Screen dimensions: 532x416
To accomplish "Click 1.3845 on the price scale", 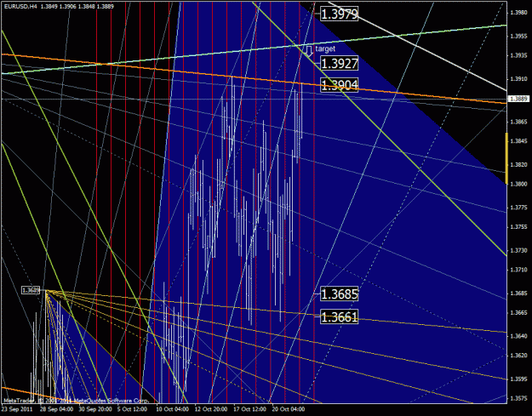I will pos(518,140).
